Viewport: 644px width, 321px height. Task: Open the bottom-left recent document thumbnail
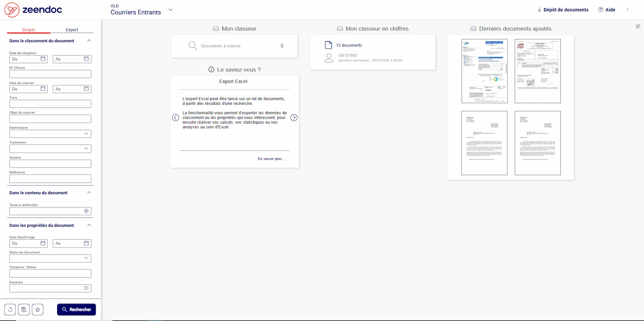484,143
